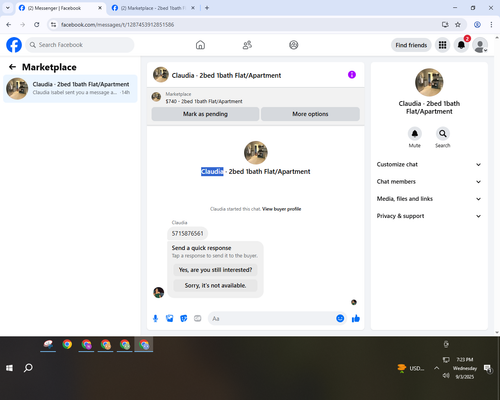This screenshot has width=500, height=400.
Task: Open the tab search dropdown arrow
Action: pos(8,8)
